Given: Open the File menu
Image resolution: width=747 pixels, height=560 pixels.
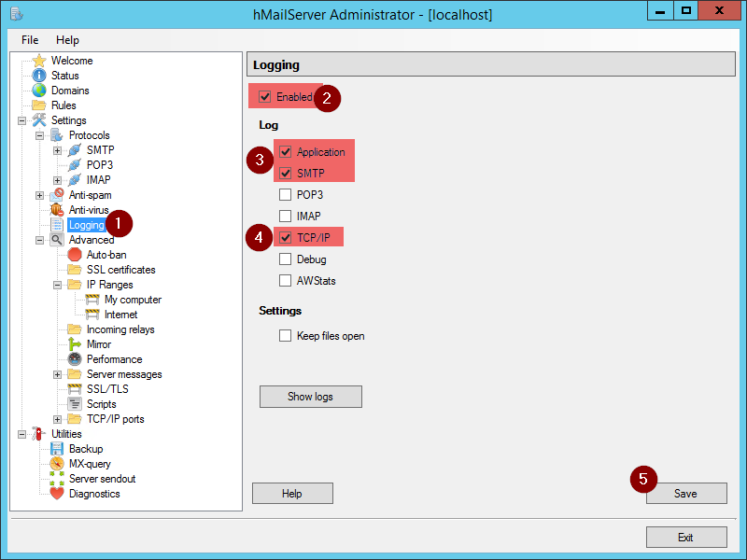Looking at the screenshot, I should pos(30,40).
